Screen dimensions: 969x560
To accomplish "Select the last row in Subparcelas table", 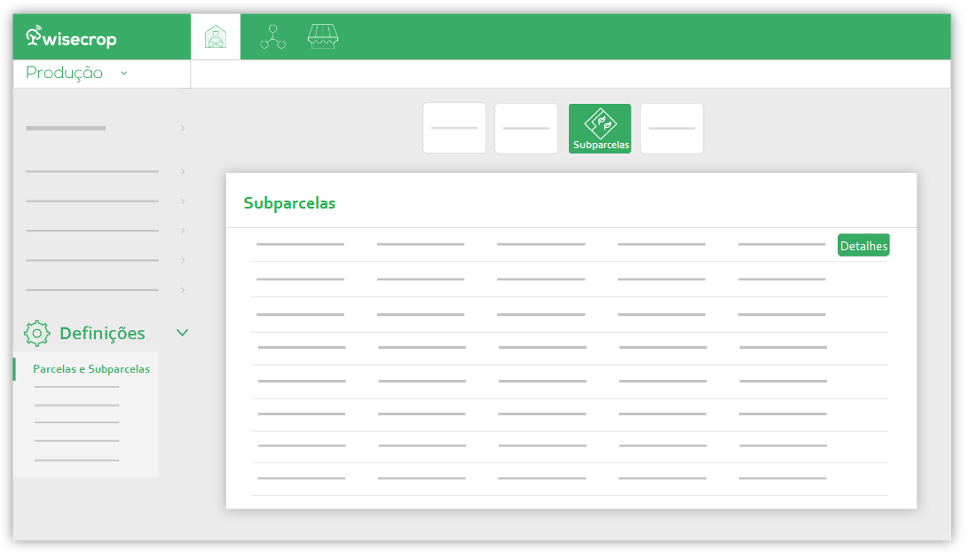I will (x=569, y=479).
